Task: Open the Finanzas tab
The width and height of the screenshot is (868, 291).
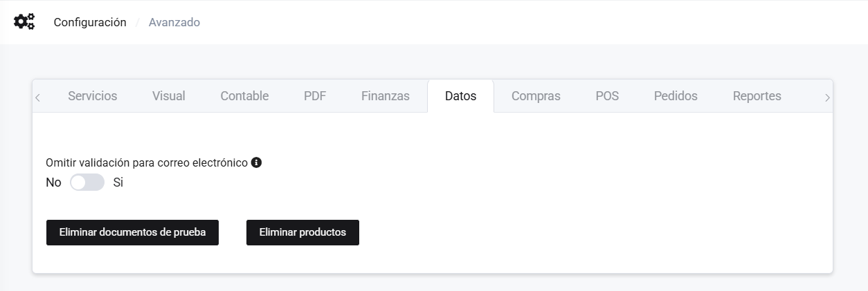Action: tap(385, 96)
